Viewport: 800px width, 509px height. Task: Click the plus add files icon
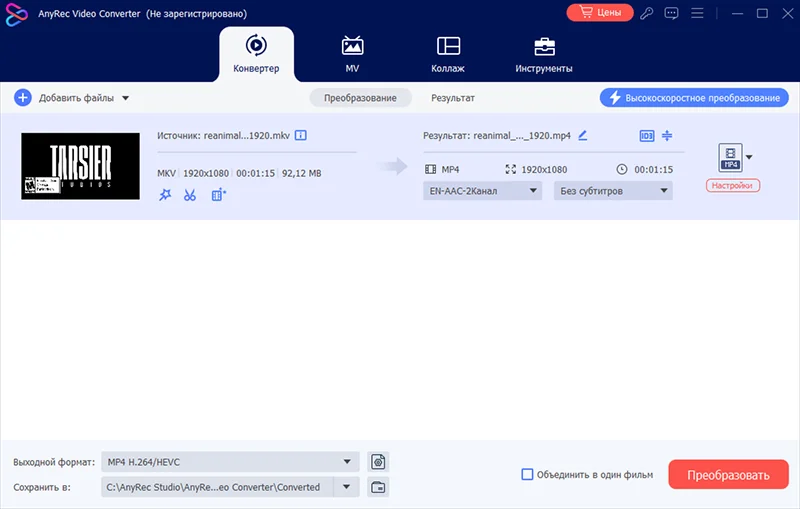(x=22, y=97)
